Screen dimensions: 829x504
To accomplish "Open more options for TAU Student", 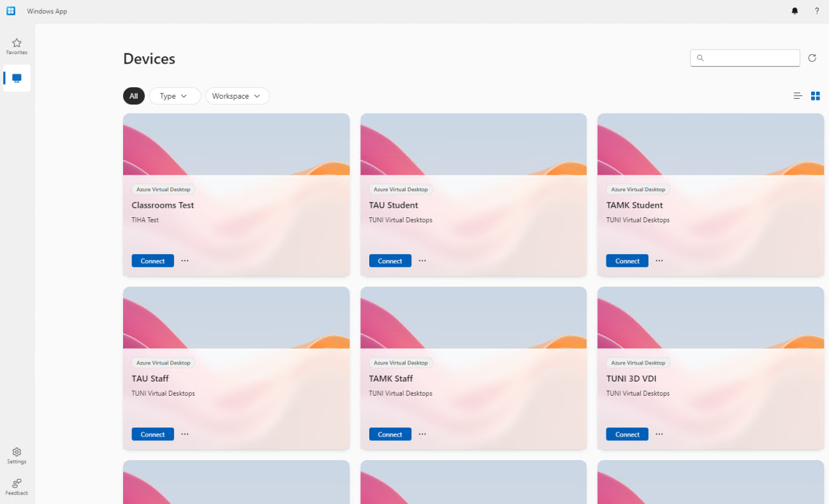I will pyautogui.click(x=422, y=261).
